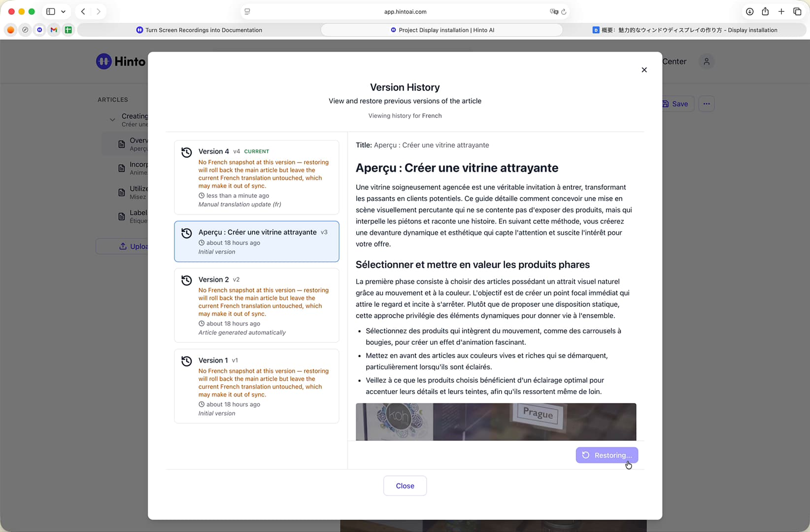Click the Restoring button
Viewport: 810px width, 532px height.
tap(607, 455)
